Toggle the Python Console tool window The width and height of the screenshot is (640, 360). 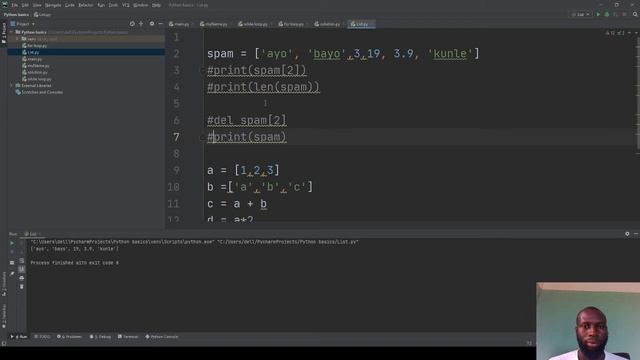point(162,337)
